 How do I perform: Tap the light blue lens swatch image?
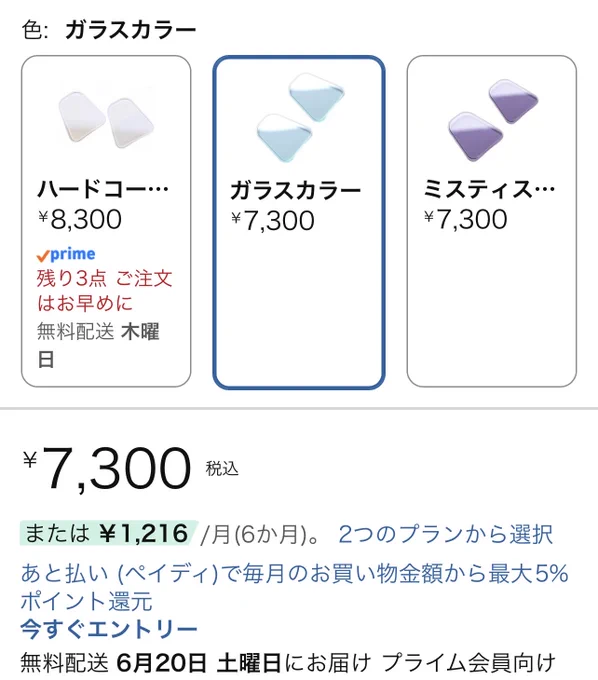click(300, 117)
